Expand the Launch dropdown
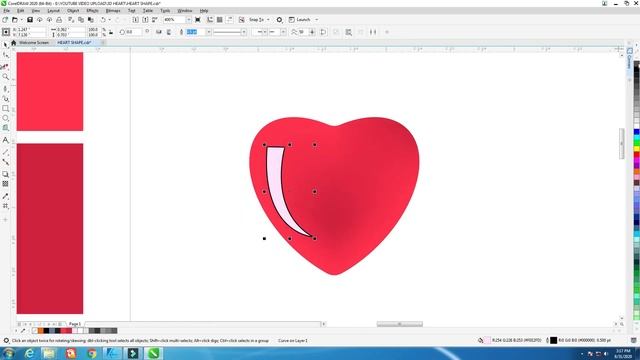The width and height of the screenshot is (640, 360). click(317, 20)
